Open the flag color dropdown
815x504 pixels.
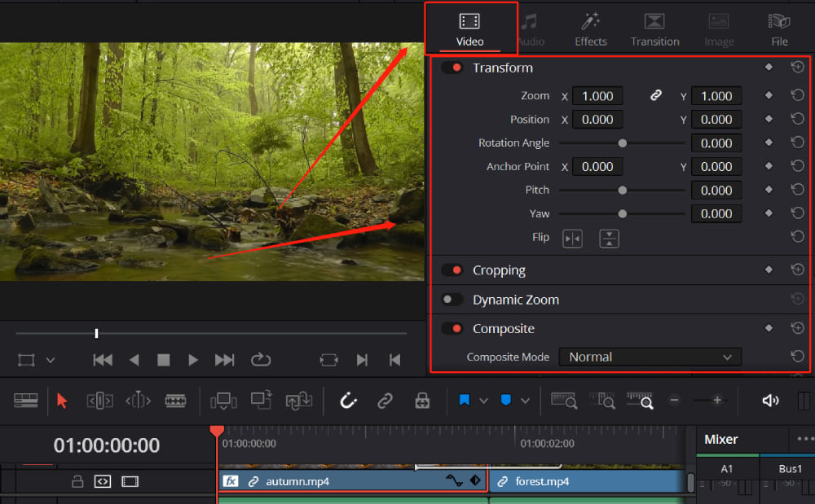tap(482, 401)
